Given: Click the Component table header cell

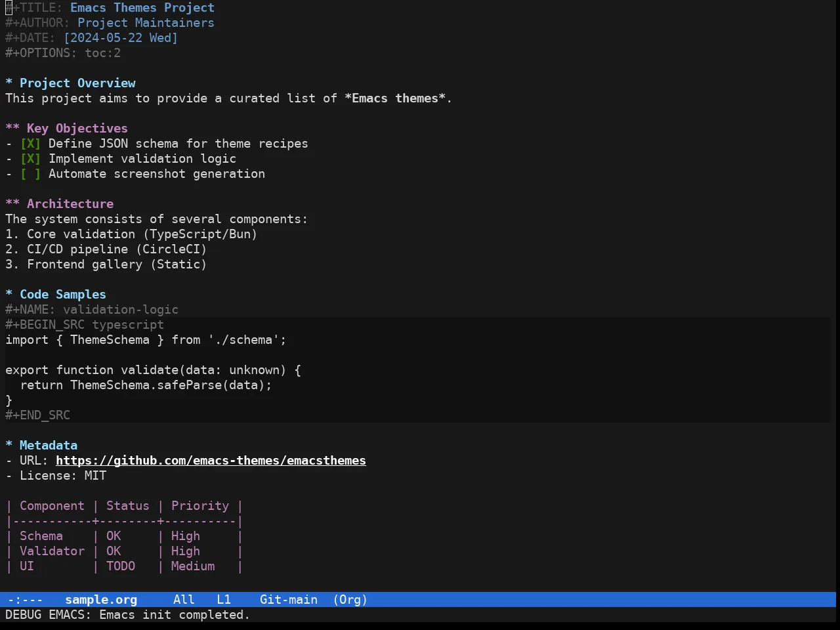Looking at the screenshot, I should [52, 506].
